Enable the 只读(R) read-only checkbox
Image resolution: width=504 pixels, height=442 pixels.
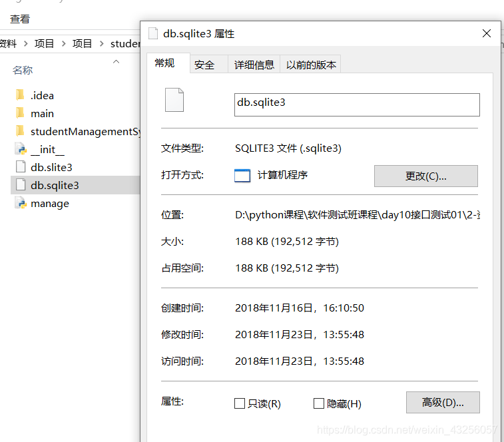click(x=240, y=403)
